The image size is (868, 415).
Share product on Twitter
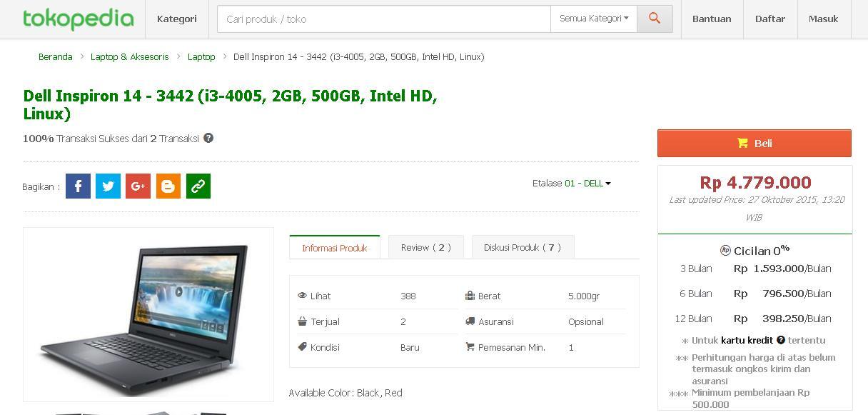108,186
